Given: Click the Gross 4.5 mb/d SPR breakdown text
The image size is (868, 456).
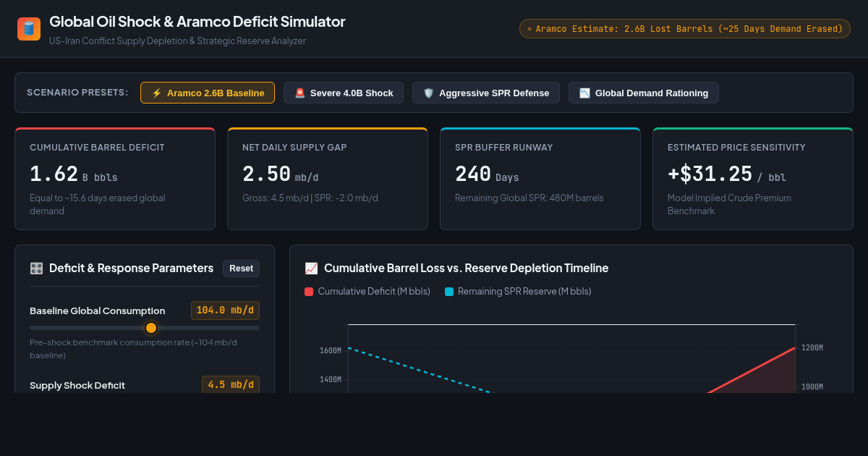Looking at the screenshot, I should pos(310,198).
